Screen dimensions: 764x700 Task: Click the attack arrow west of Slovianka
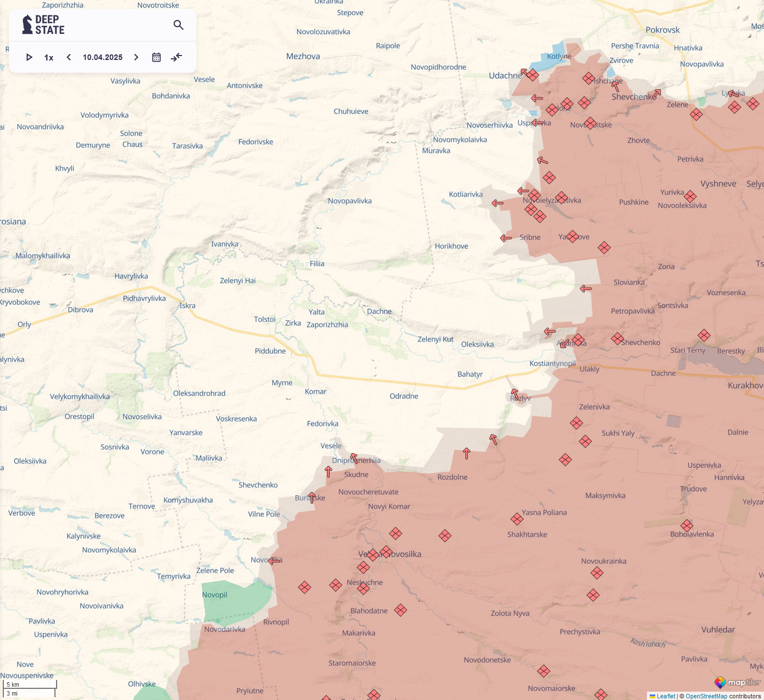tap(586, 289)
